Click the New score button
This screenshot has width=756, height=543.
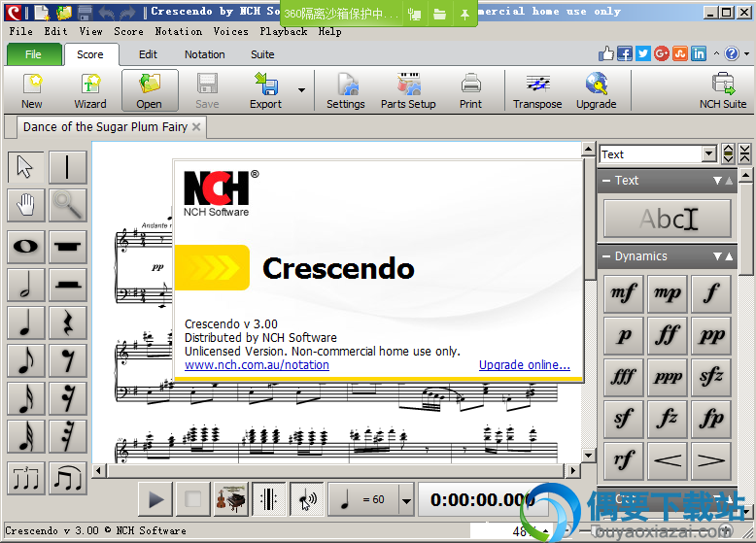[32, 90]
